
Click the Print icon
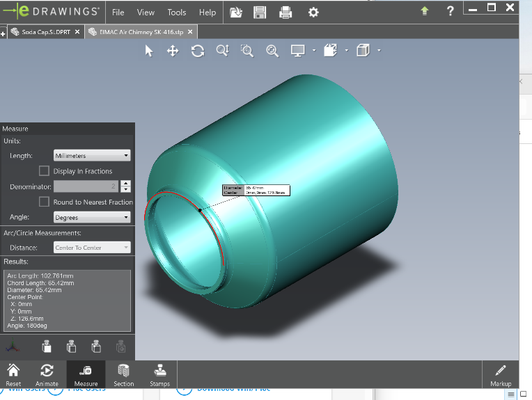point(285,13)
